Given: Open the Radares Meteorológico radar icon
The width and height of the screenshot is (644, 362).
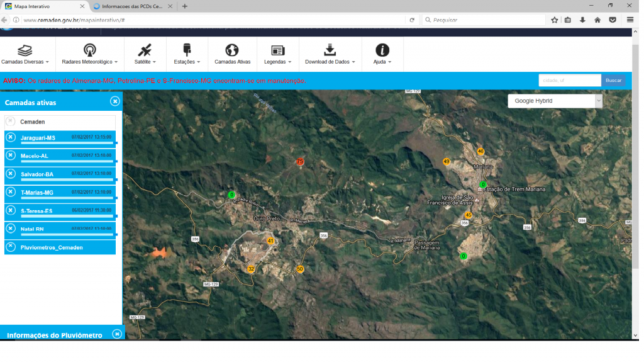Looking at the screenshot, I should [x=89, y=50].
